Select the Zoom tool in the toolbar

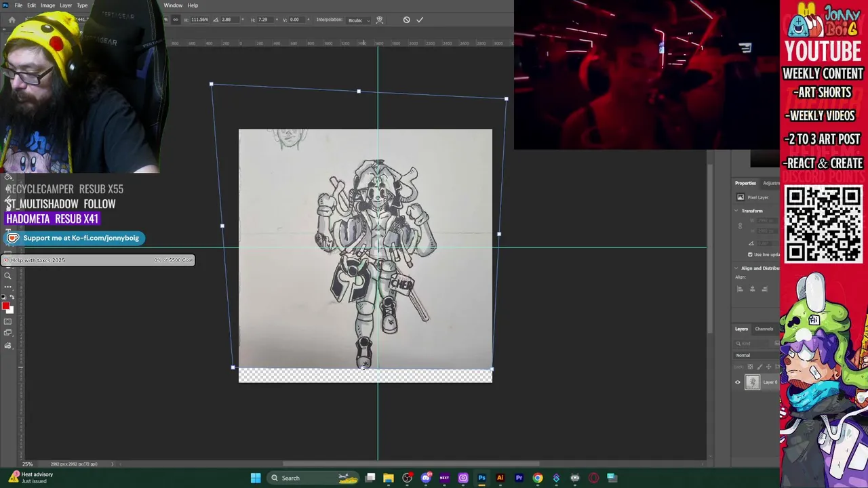point(7,276)
